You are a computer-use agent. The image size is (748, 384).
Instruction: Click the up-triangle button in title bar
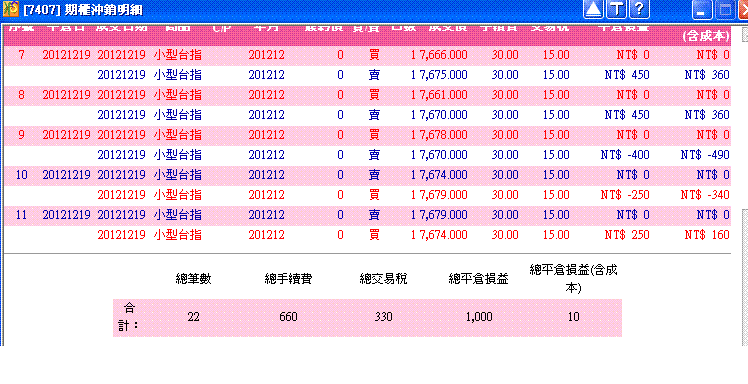click(x=593, y=10)
